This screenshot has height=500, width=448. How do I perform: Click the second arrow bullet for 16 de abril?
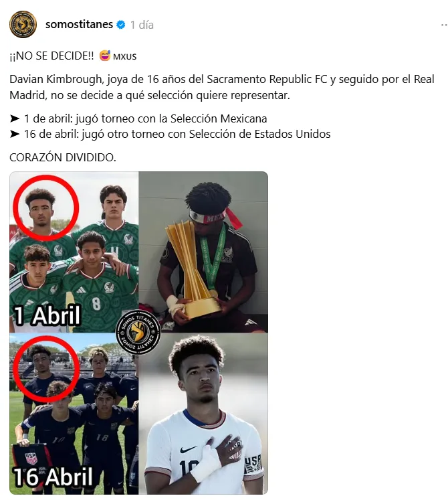(15, 134)
